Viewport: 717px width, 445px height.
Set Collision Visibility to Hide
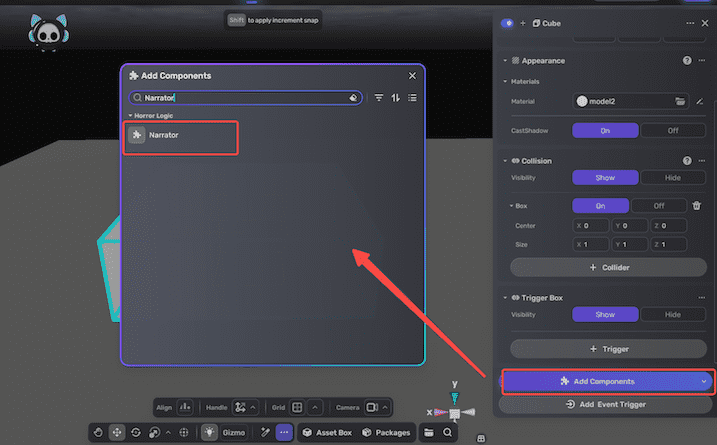coord(672,177)
